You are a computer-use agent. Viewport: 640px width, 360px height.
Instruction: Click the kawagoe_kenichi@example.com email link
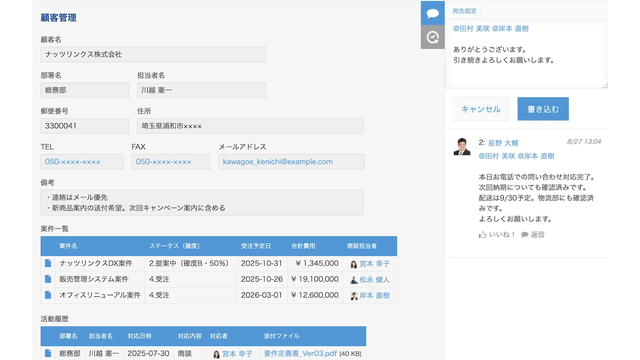click(x=278, y=162)
